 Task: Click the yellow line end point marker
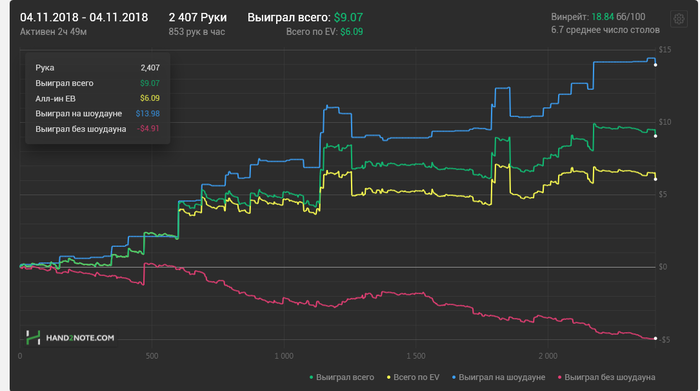click(x=655, y=179)
